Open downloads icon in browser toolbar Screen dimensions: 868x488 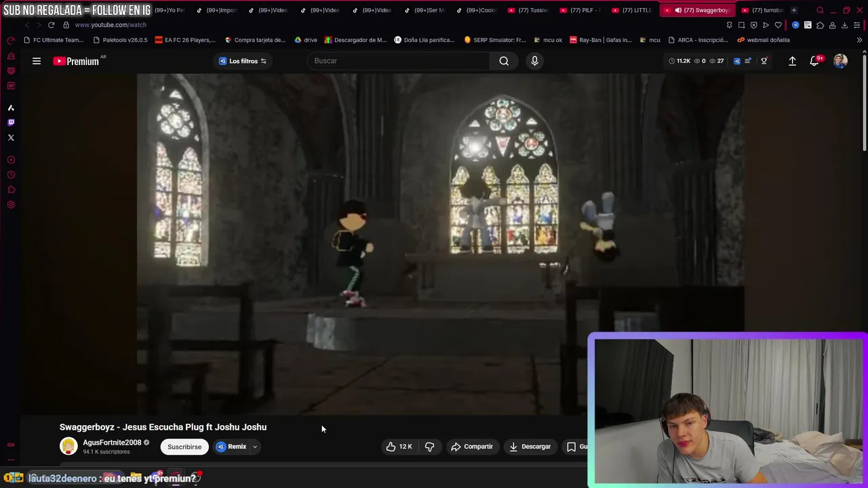coord(844,25)
